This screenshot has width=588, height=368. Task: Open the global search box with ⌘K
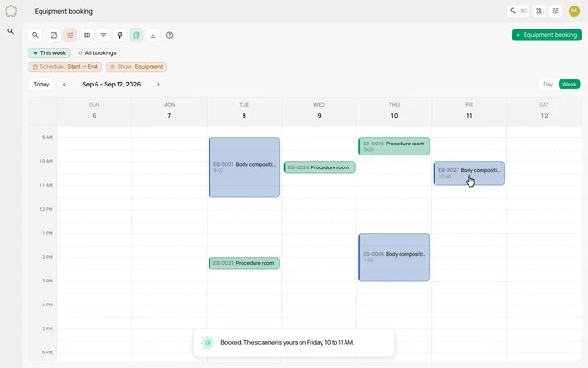[518, 11]
